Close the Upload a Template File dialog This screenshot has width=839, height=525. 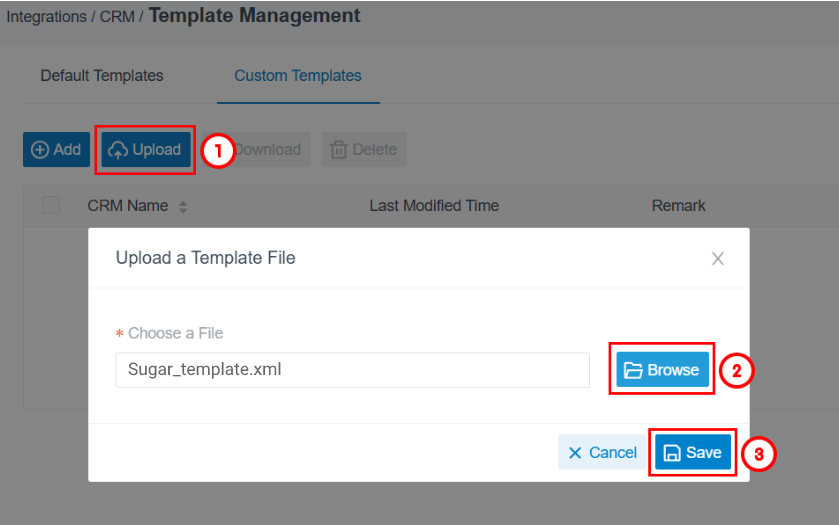(x=718, y=258)
